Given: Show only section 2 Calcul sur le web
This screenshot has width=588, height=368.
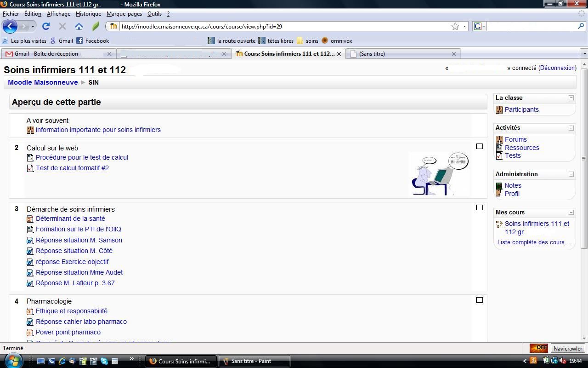Looking at the screenshot, I should coord(480,146).
